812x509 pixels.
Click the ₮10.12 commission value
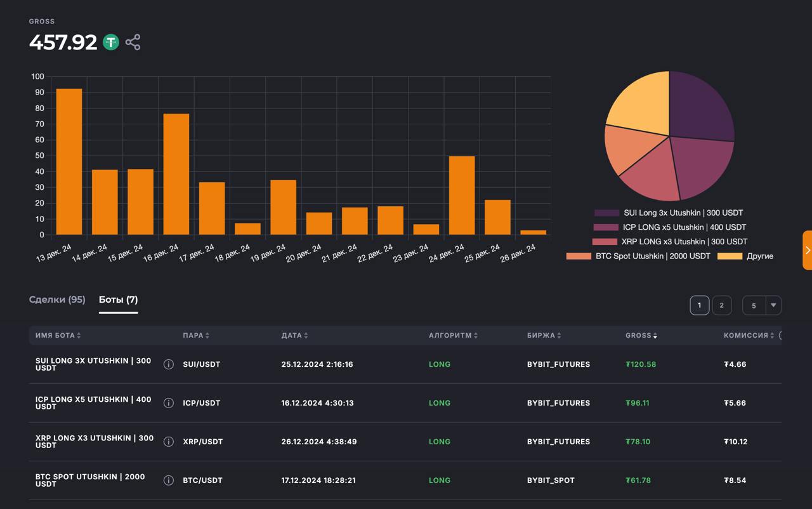pos(736,442)
